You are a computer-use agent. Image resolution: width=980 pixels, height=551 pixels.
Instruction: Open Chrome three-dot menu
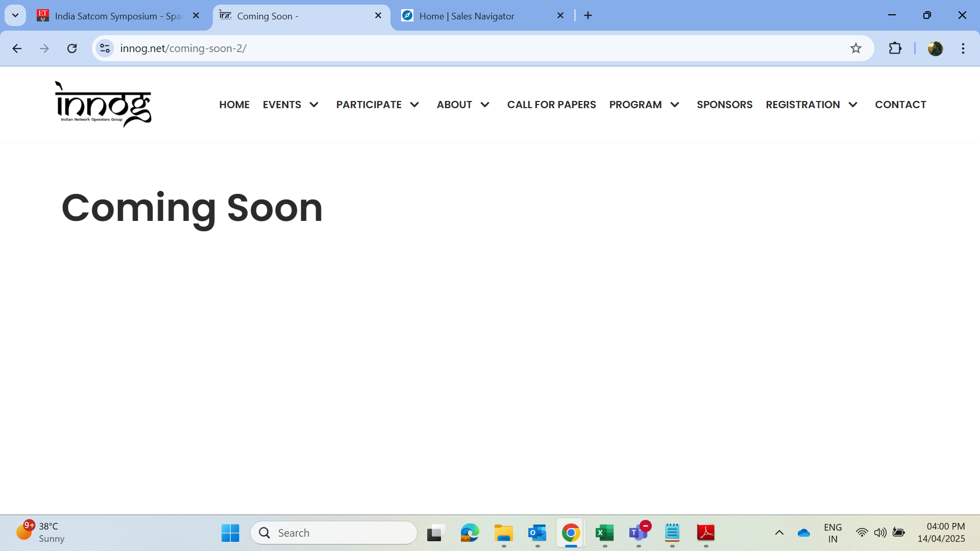[x=963, y=48]
